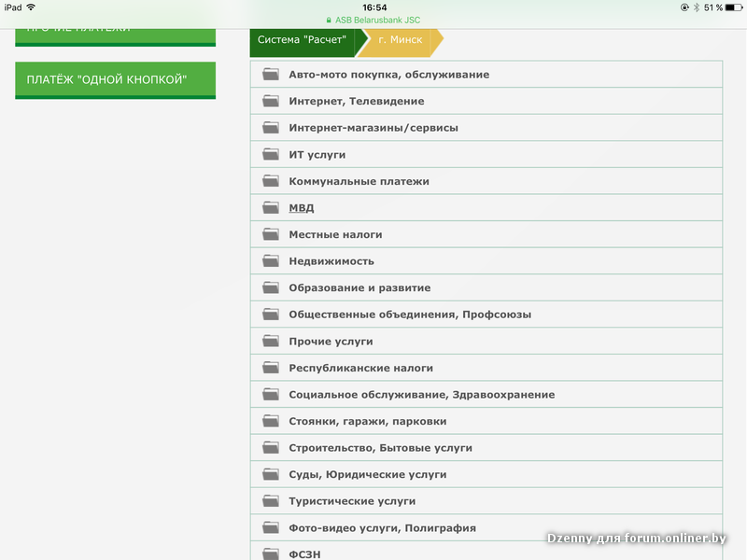
Task: Tap the 16:54 clock in status bar
Action: 374,7
